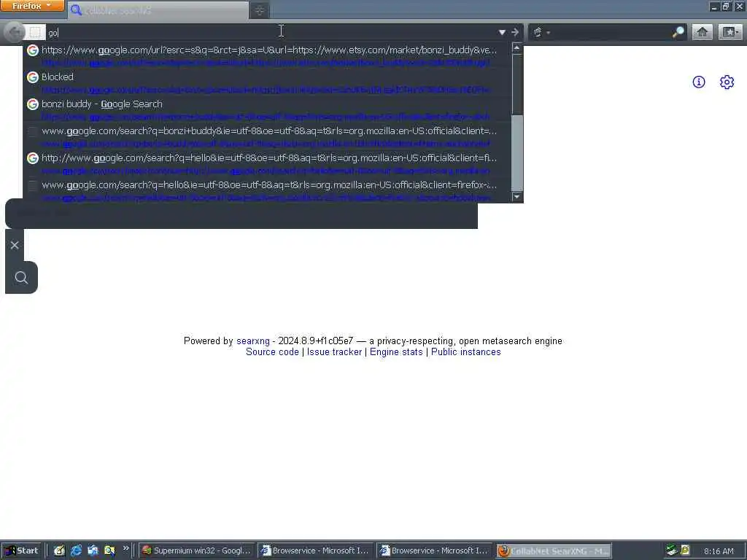
Task: Click the Windows Start button
Action: point(22,551)
